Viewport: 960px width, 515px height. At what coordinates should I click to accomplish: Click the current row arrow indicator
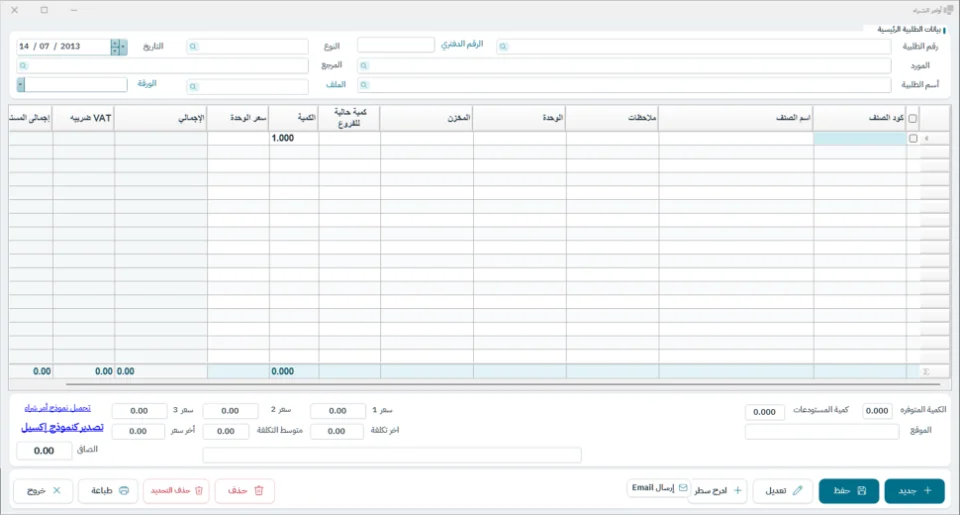tap(926, 138)
